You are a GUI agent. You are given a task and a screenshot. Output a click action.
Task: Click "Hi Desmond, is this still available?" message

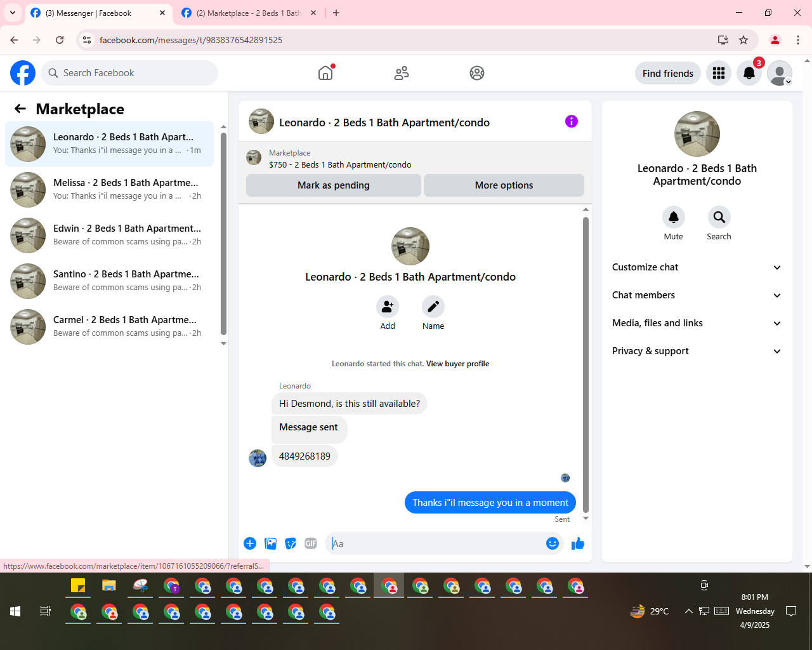(x=350, y=404)
